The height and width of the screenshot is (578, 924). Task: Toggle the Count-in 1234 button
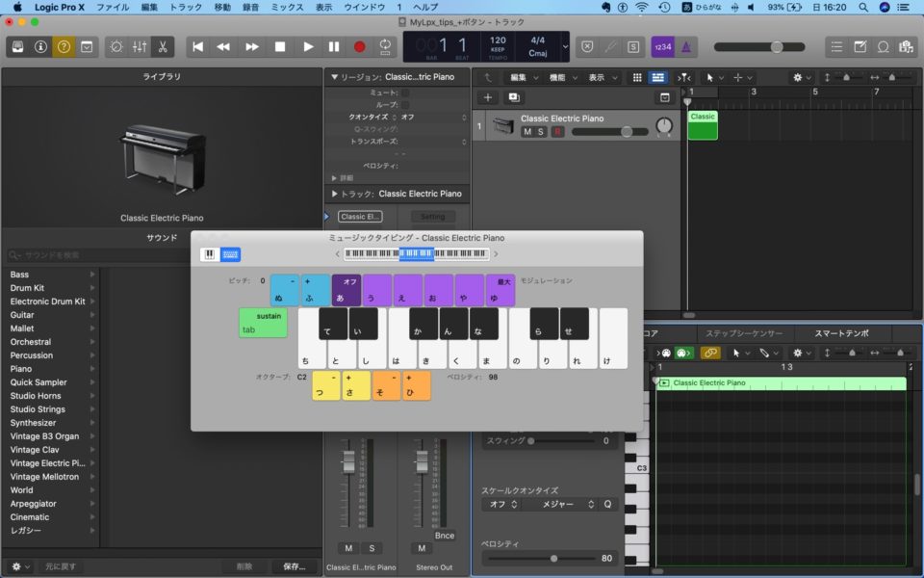pyautogui.click(x=663, y=46)
